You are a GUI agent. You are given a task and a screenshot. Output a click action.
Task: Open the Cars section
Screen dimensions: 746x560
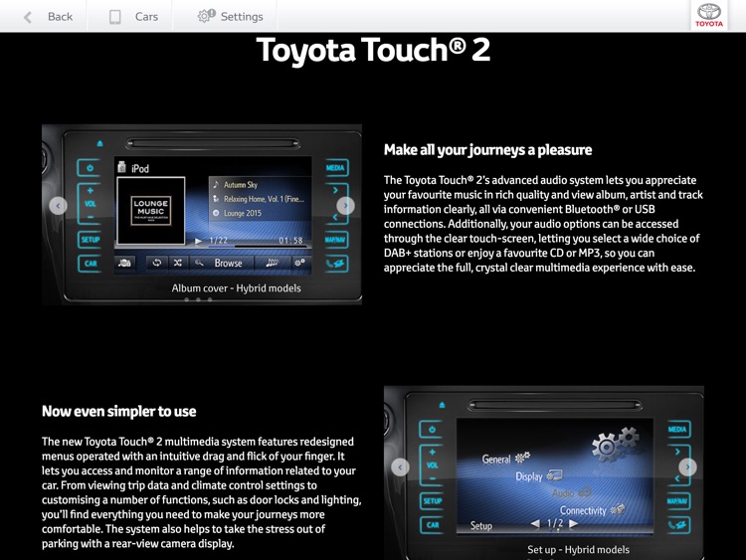pos(132,17)
